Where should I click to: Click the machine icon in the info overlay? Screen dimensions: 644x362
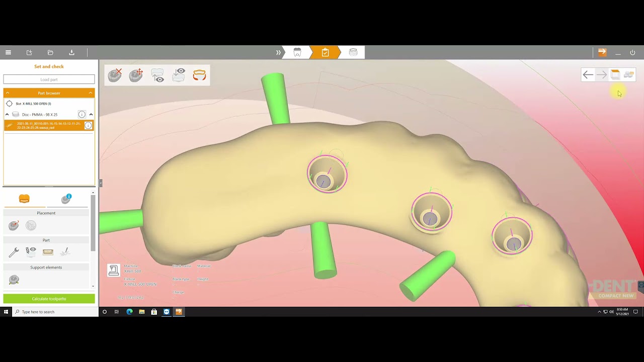pyautogui.click(x=114, y=270)
